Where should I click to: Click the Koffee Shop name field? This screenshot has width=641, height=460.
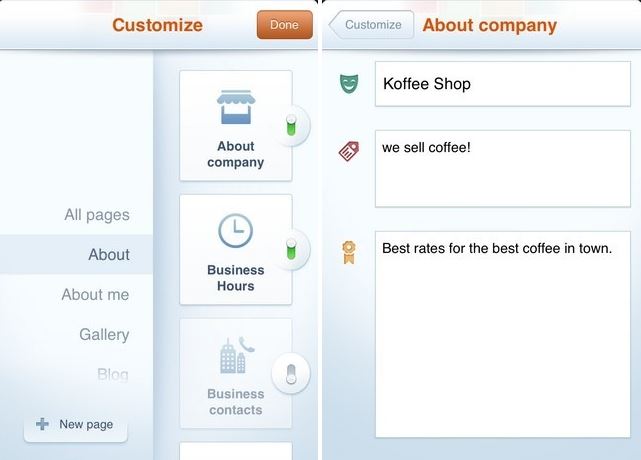pyautogui.click(x=503, y=84)
